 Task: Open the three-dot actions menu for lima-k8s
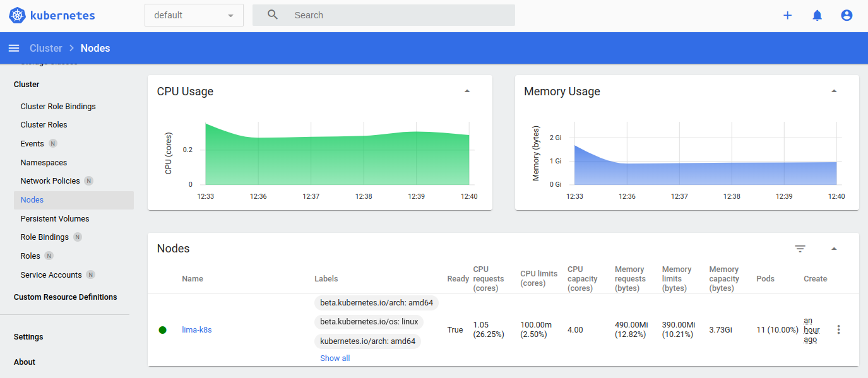[838, 329]
